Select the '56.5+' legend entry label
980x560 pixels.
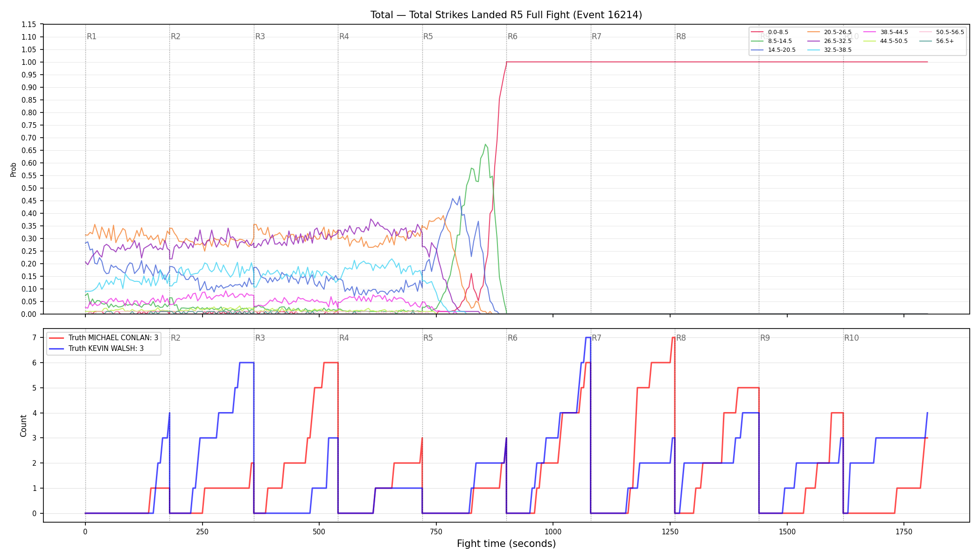pos(945,41)
